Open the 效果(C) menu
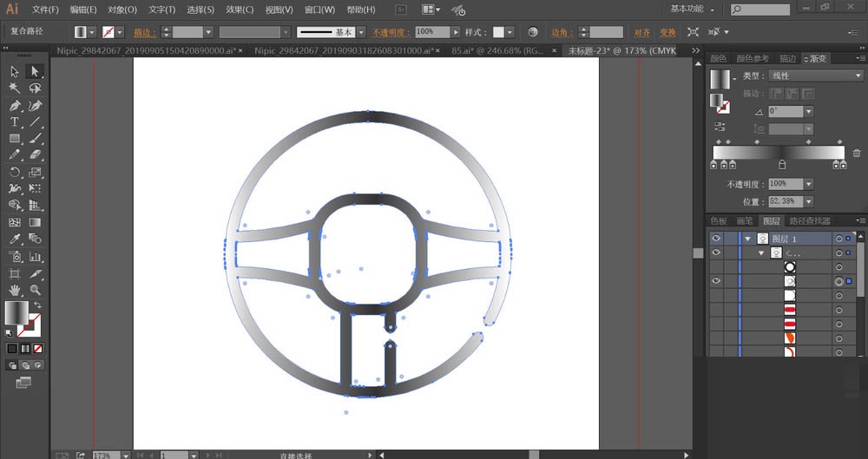Image resolution: width=868 pixels, height=459 pixels. [240, 10]
